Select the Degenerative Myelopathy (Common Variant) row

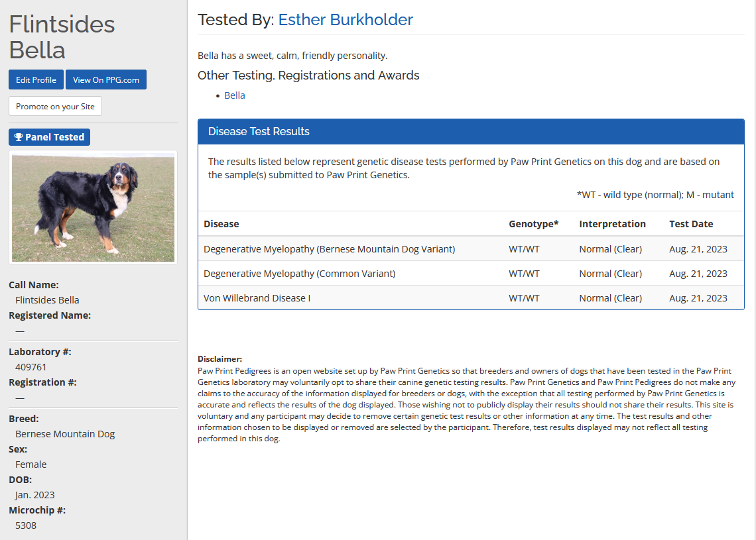[299, 274]
